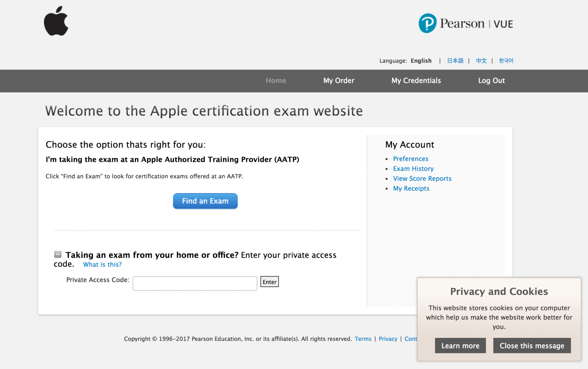Click the Apple logo
Screen dimensions: 588x369
(56, 21)
